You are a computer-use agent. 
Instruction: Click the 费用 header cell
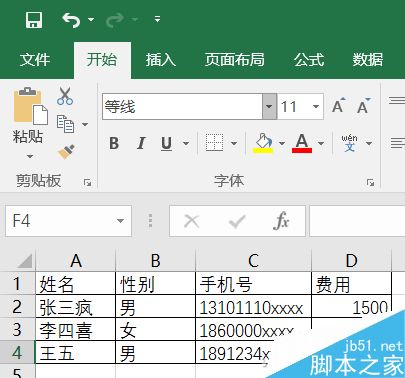(352, 283)
